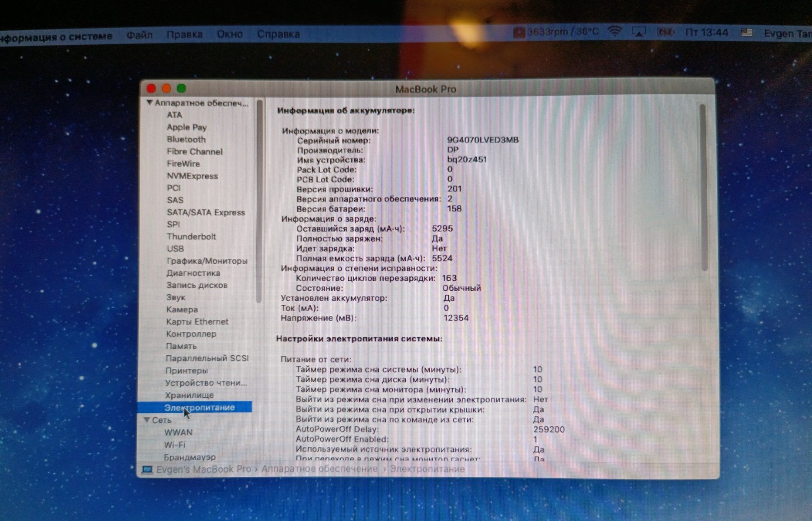Click the sidebar list scrollbar
812x521 pixels.
coord(259,201)
